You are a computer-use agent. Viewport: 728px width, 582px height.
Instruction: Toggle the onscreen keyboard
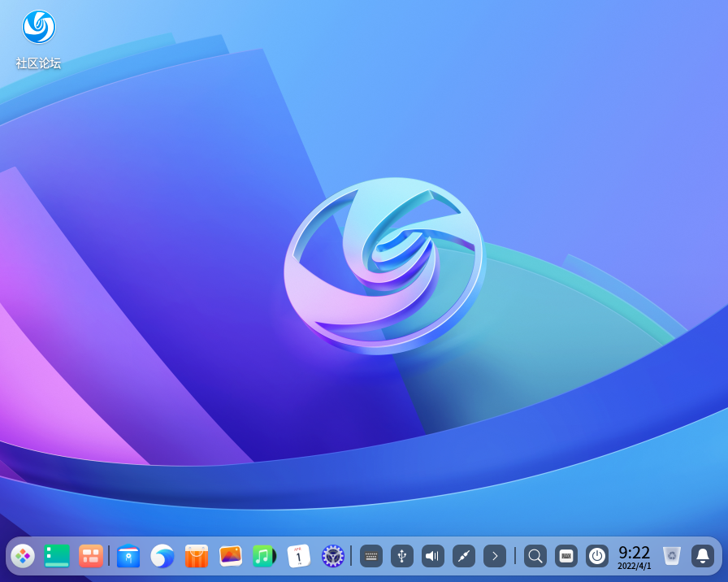[565, 556]
